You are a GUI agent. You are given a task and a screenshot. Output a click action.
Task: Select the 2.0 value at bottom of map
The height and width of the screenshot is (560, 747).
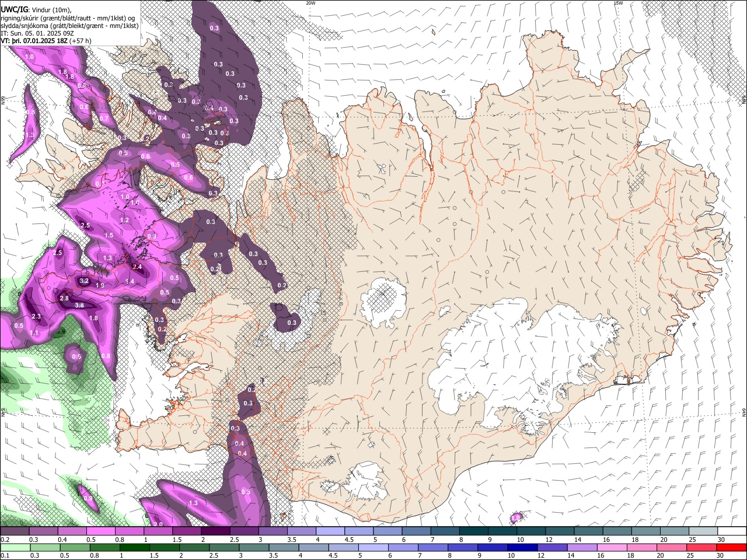click(158, 524)
